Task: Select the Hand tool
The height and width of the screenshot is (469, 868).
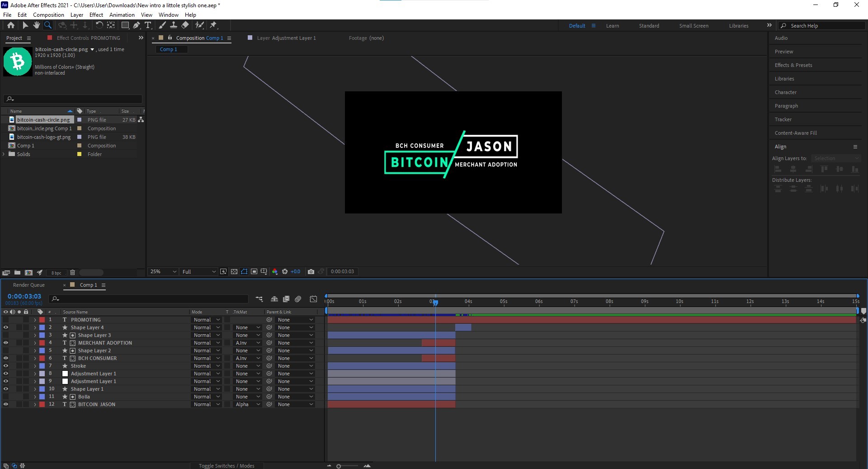Action: point(36,25)
